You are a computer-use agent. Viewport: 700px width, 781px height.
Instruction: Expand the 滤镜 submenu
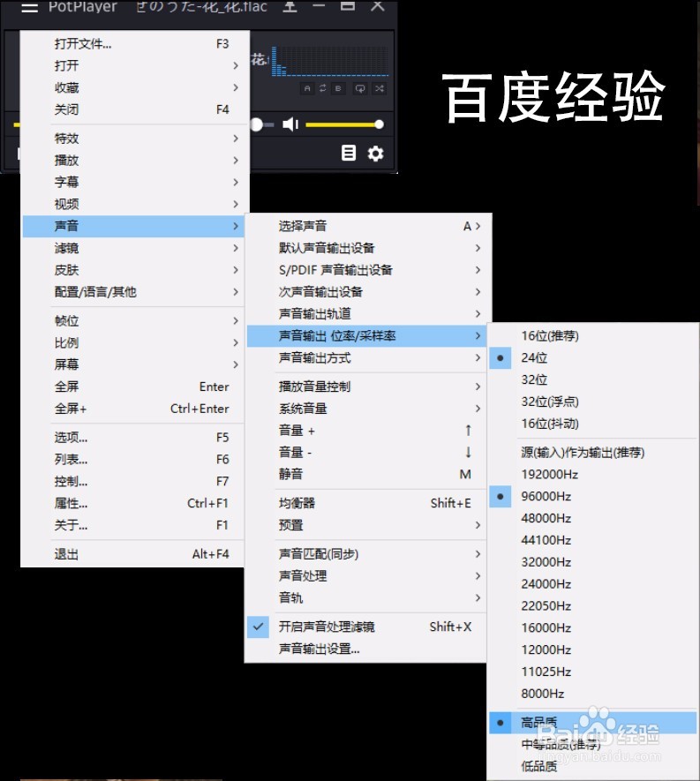tap(133, 248)
